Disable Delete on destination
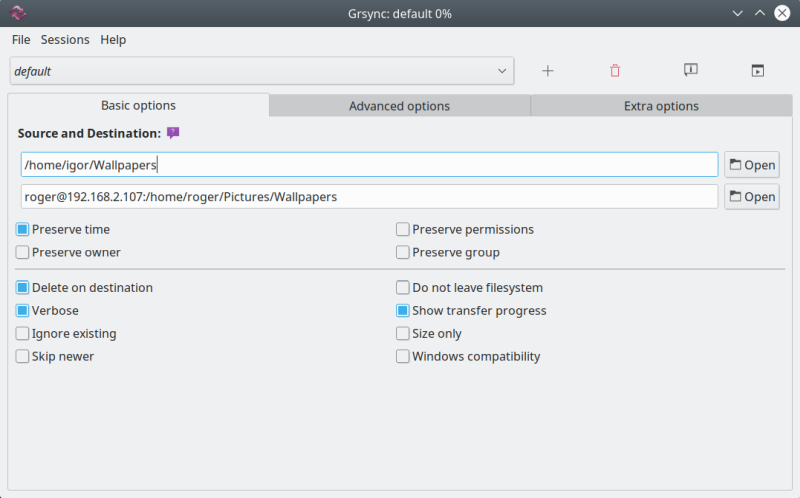The width and height of the screenshot is (800, 498). pyautogui.click(x=23, y=288)
